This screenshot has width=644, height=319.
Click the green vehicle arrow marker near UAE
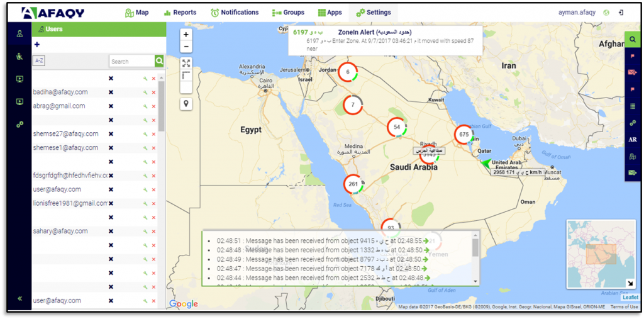pos(487,163)
